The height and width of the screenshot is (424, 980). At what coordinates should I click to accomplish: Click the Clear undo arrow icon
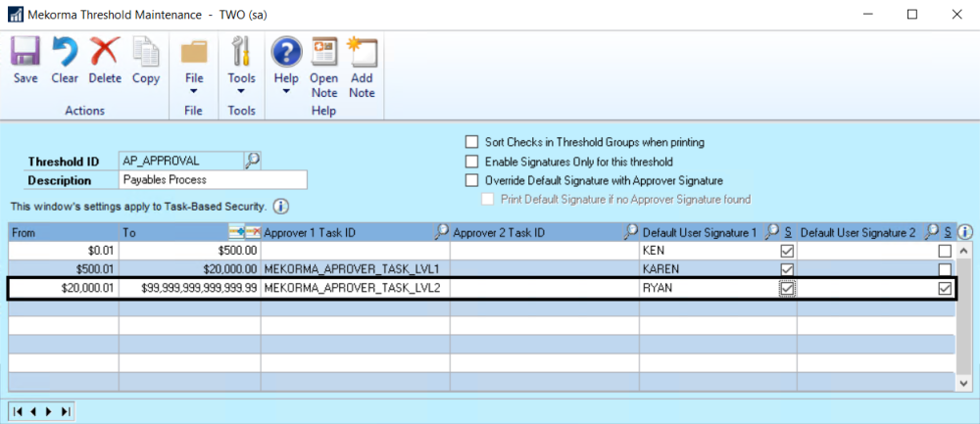tap(65, 51)
